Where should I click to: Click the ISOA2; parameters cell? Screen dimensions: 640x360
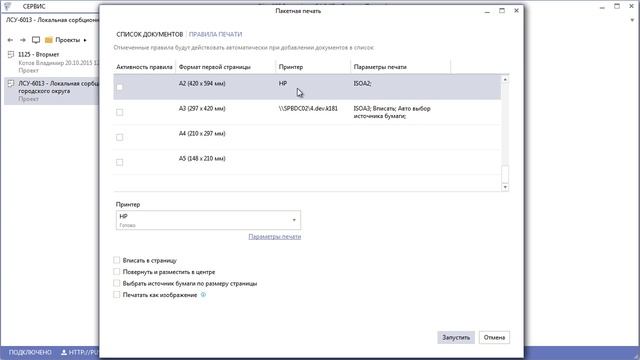(x=362, y=83)
